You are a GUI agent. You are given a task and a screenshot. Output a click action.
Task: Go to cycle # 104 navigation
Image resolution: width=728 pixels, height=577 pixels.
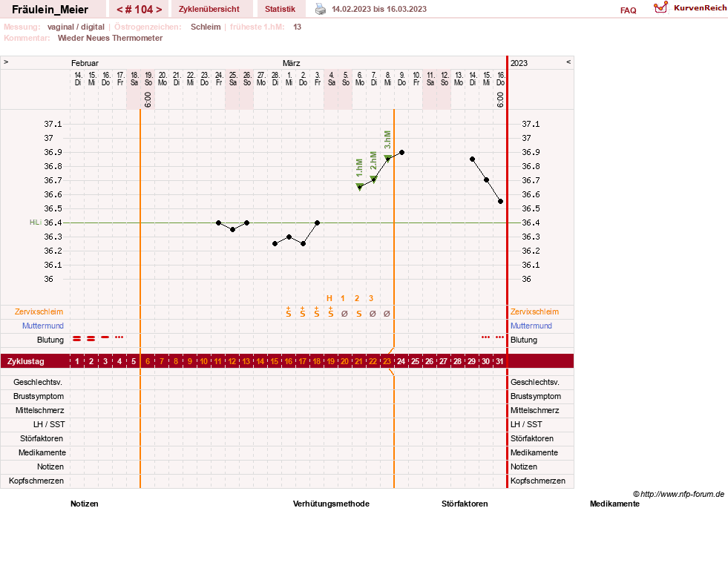point(140,10)
